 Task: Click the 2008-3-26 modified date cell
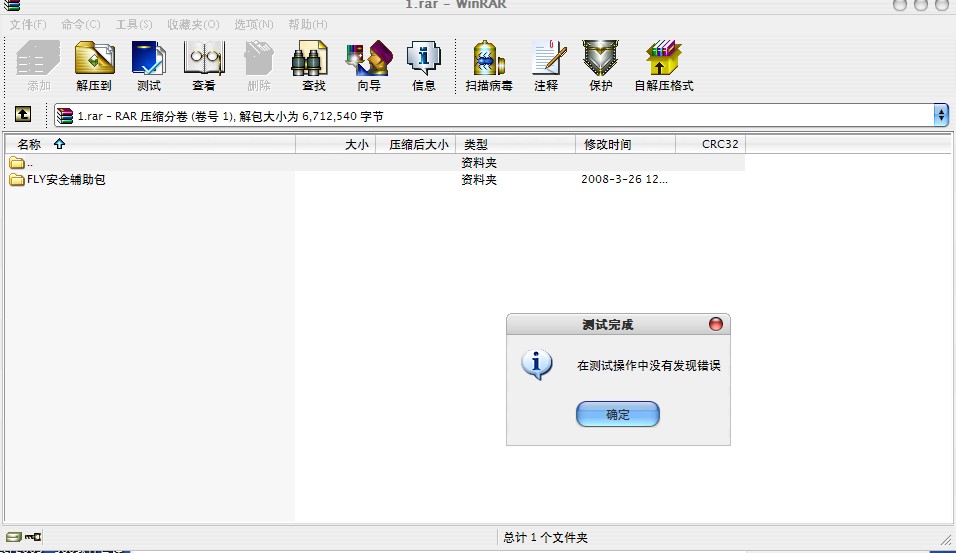point(624,179)
